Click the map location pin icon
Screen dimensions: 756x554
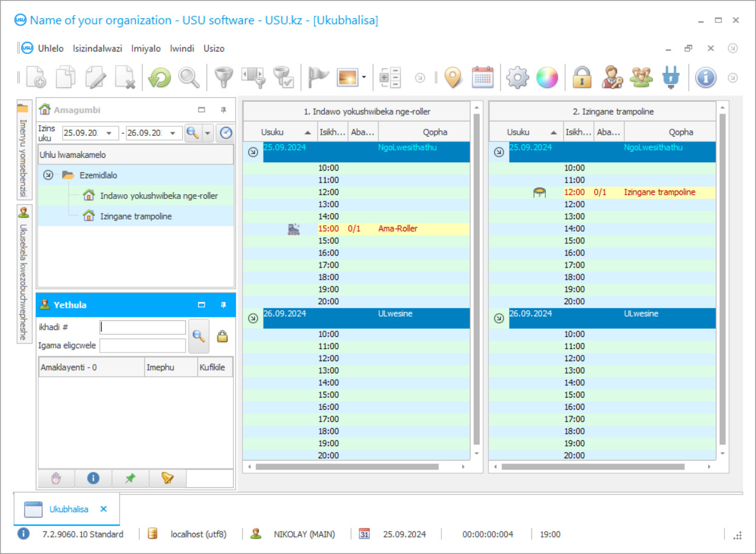pyautogui.click(x=453, y=78)
